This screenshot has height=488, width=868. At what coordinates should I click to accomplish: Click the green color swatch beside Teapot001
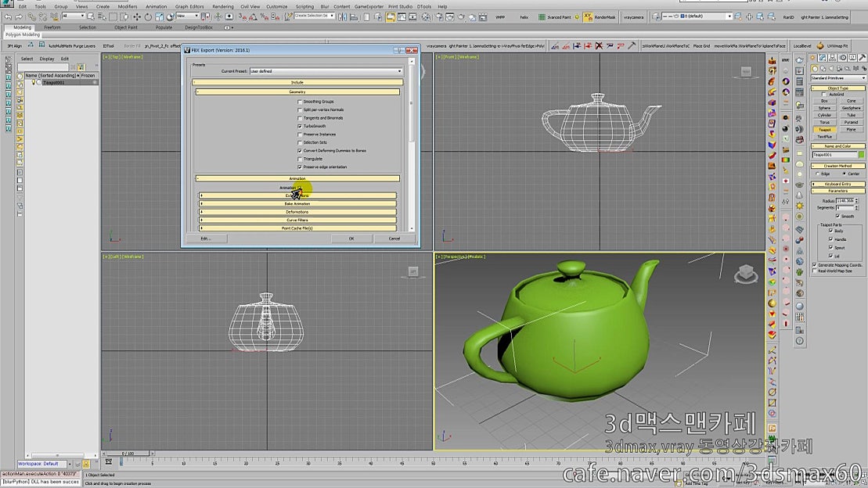[862, 155]
